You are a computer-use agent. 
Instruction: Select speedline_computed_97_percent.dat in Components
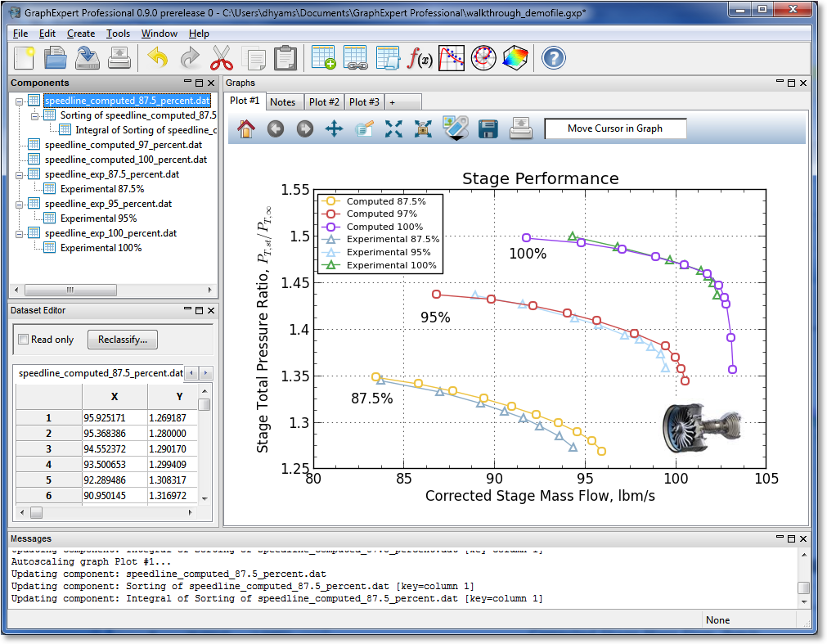[124, 145]
